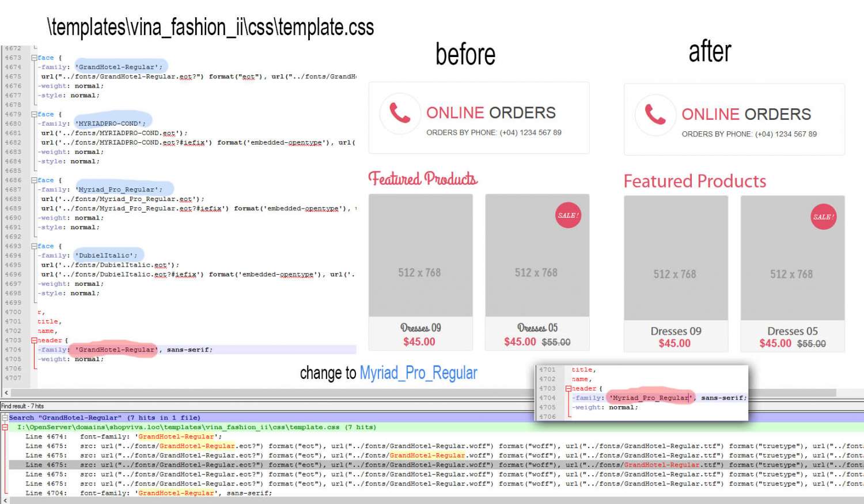Click the phone icon in the after panel

pyautogui.click(x=655, y=115)
